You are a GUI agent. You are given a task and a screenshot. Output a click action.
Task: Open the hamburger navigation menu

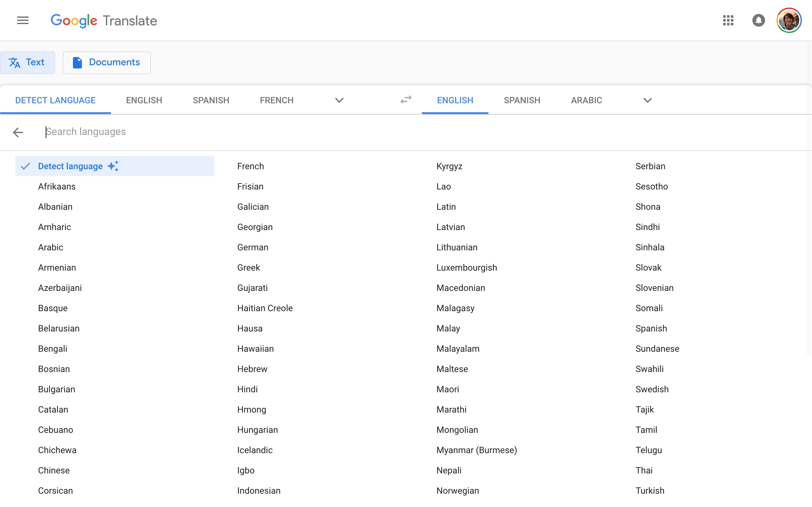click(23, 20)
